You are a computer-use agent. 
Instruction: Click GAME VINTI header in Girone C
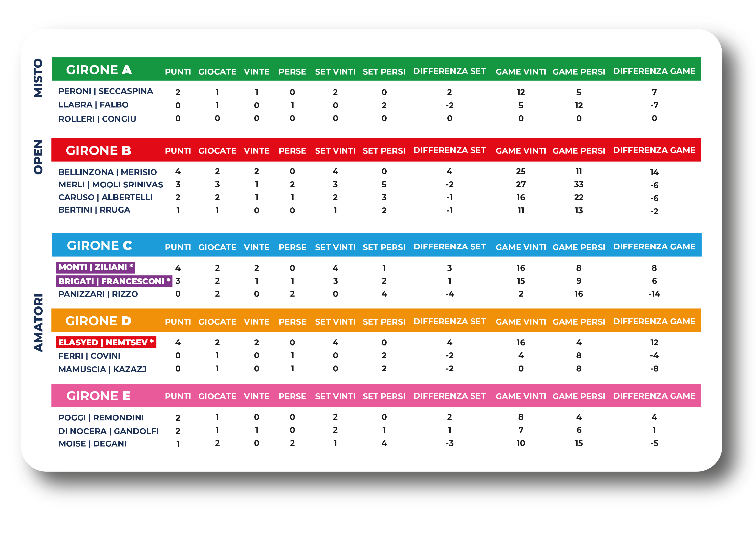[x=521, y=247]
